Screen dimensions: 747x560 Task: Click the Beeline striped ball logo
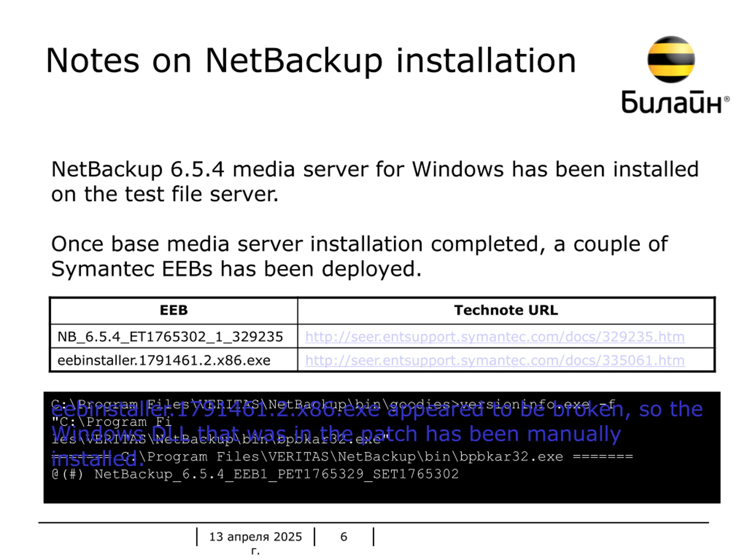point(671,60)
